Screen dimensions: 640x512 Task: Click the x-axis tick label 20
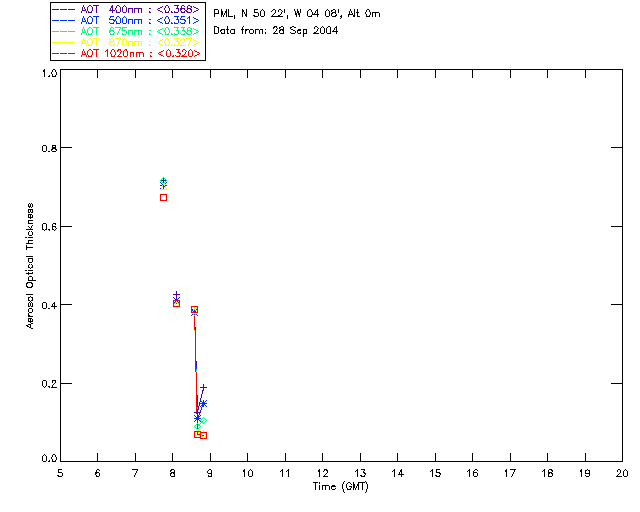tap(622, 473)
